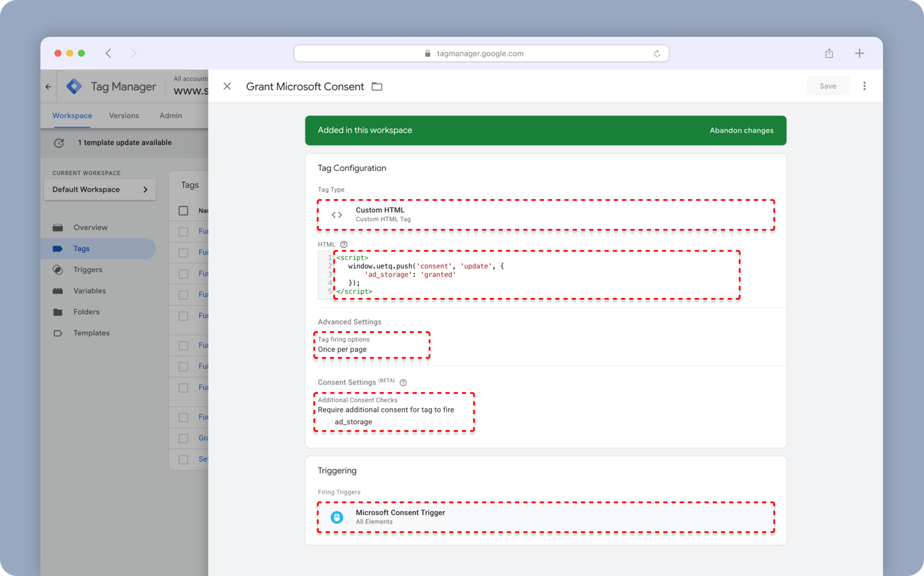Image resolution: width=924 pixels, height=576 pixels.
Task: Click the folder icon beside tag name
Action: 377,86
